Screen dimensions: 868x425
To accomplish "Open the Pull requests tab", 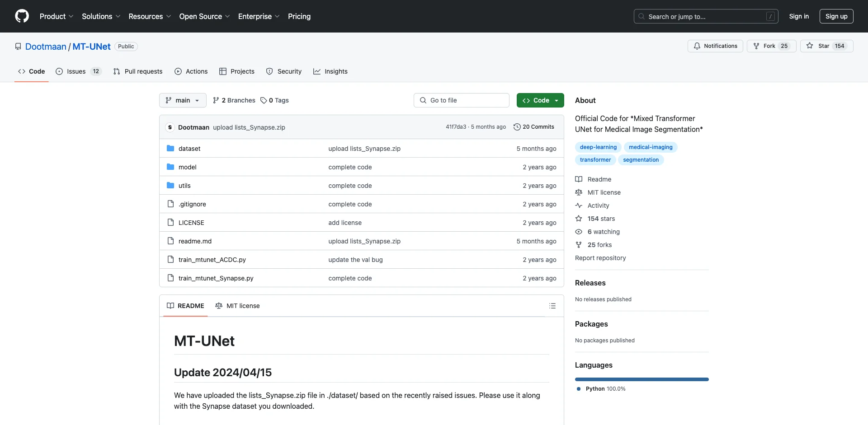I will coord(138,71).
